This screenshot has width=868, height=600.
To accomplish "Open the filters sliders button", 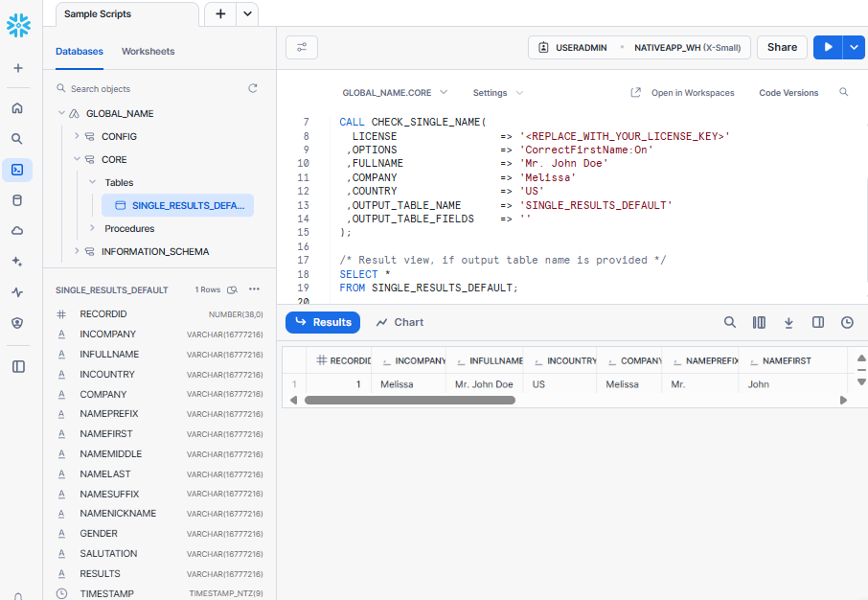I will (302, 47).
